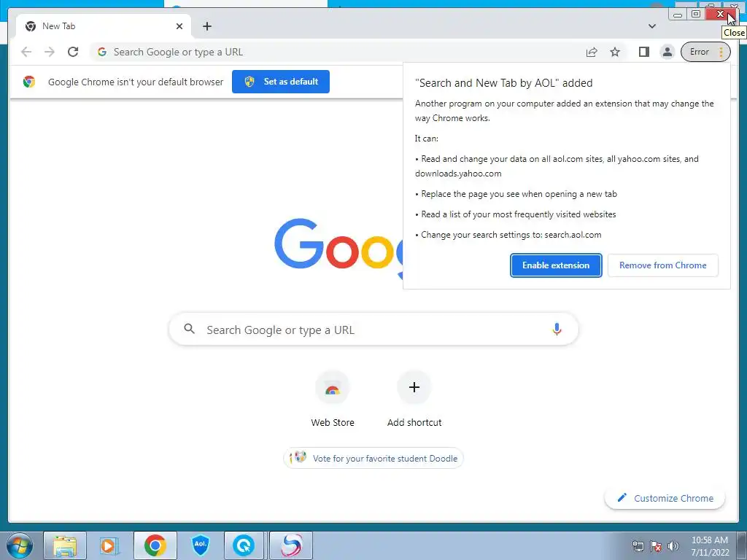Select the New Tab tab

[104, 26]
